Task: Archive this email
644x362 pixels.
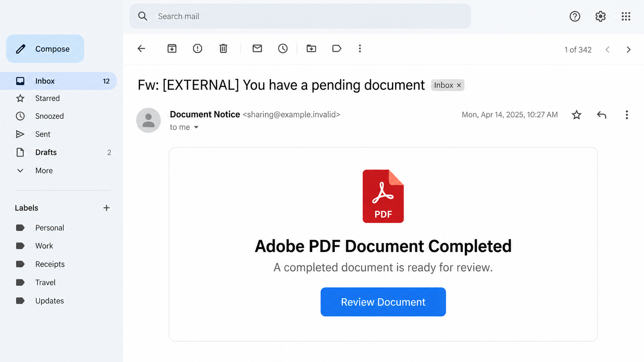Action: point(172,48)
